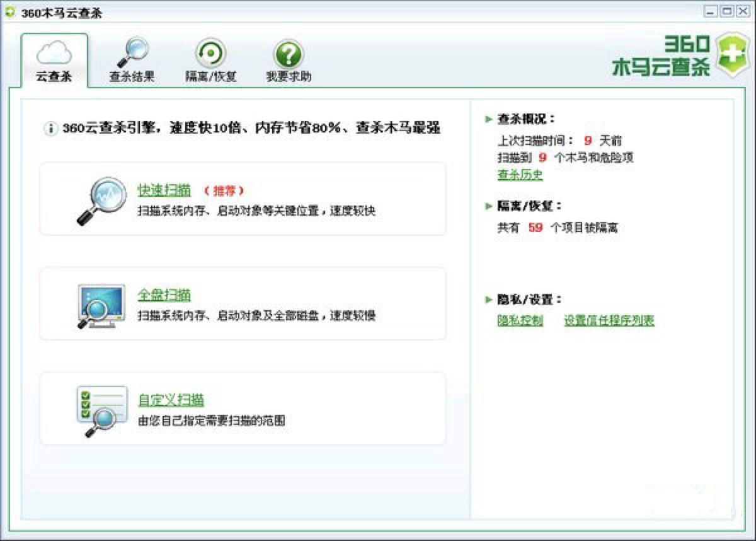
Task: Close the 360木马云查杀 window
Action: point(743,11)
